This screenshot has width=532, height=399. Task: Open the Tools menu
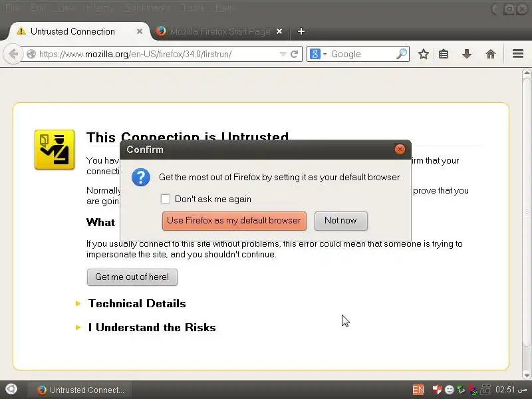pyautogui.click(x=193, y=8)
